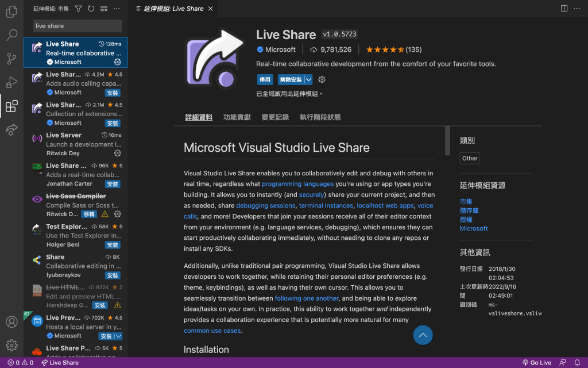588x368 pixels.
Task: Refresh the extensions marketplace list
Action: (91, 8)
